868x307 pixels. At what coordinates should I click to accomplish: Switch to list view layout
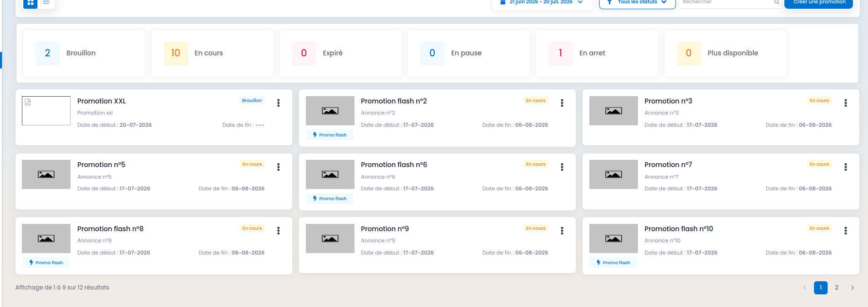click(x=46, y=3)
